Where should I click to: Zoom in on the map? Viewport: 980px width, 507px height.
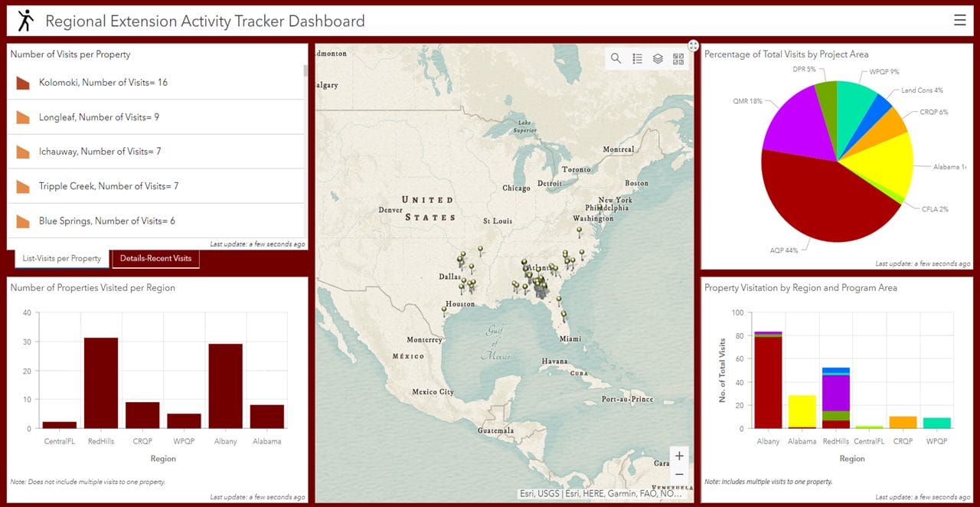point(679,456)
